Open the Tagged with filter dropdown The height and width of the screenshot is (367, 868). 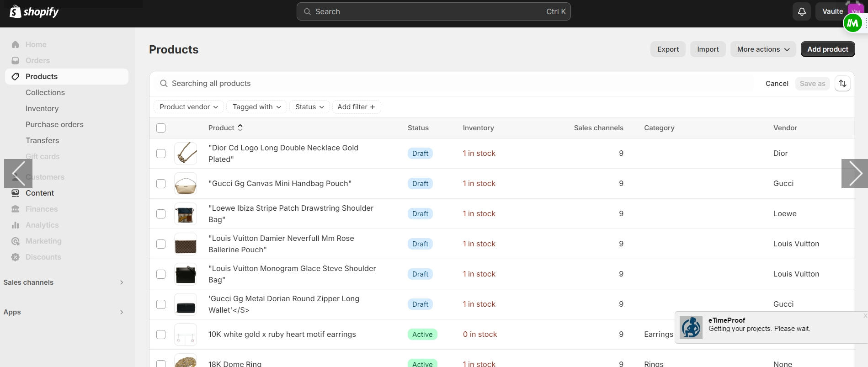[256, 107]
